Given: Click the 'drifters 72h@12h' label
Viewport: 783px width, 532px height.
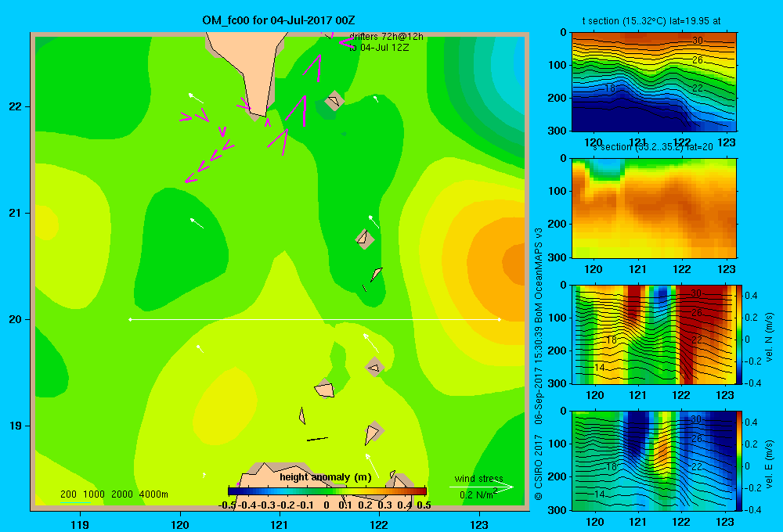Looking at the screenshot, I should 386,37.
